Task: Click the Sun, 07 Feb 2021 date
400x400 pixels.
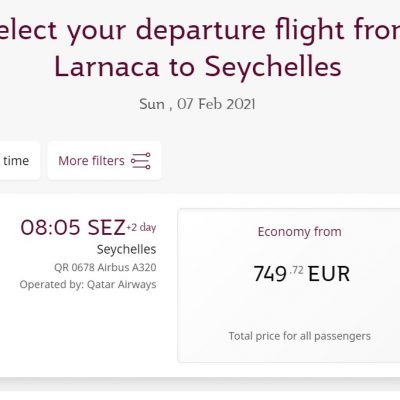Action: click(x=197, y=104)
